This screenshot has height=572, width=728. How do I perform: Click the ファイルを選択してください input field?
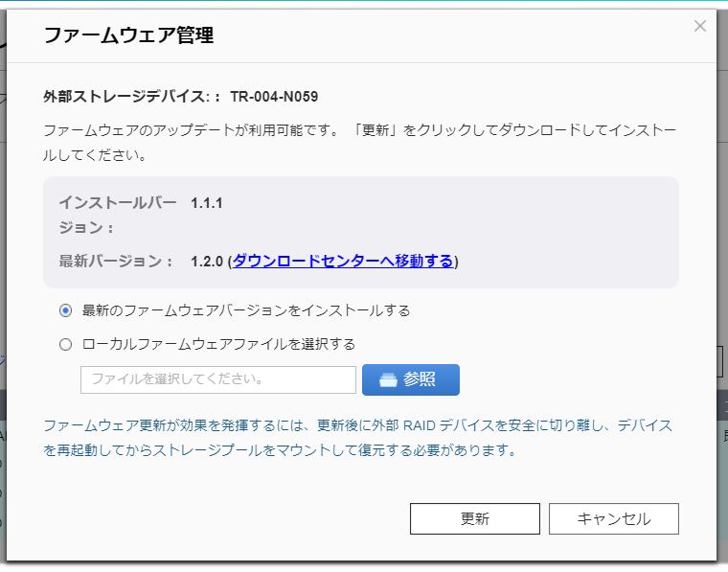(x=218, y=379)
